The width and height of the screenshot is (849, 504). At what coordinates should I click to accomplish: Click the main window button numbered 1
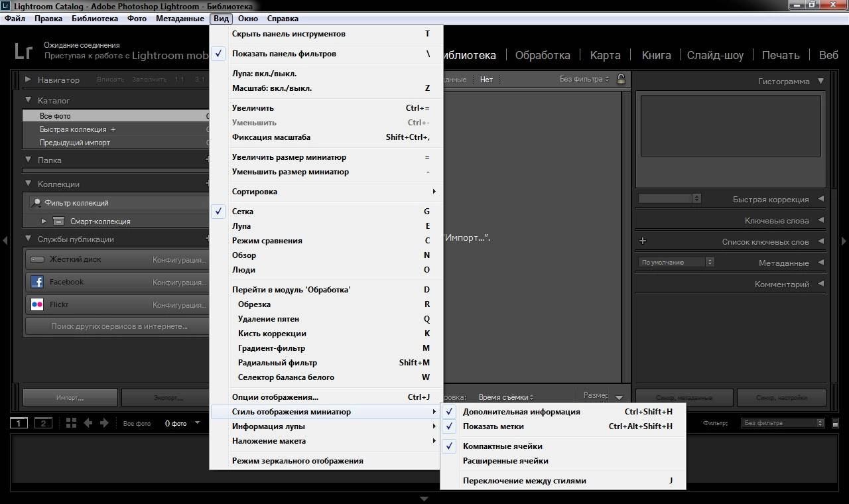[19, 423]
